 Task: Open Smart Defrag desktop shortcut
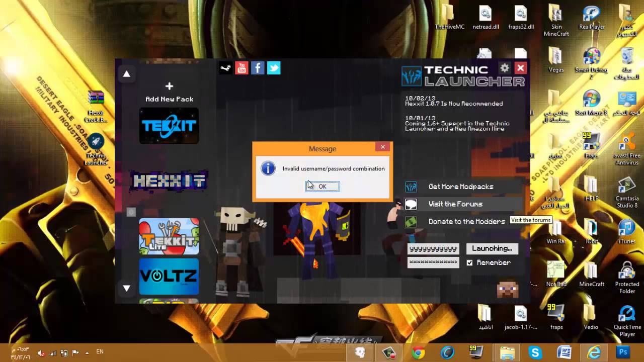tap(592, 63)
